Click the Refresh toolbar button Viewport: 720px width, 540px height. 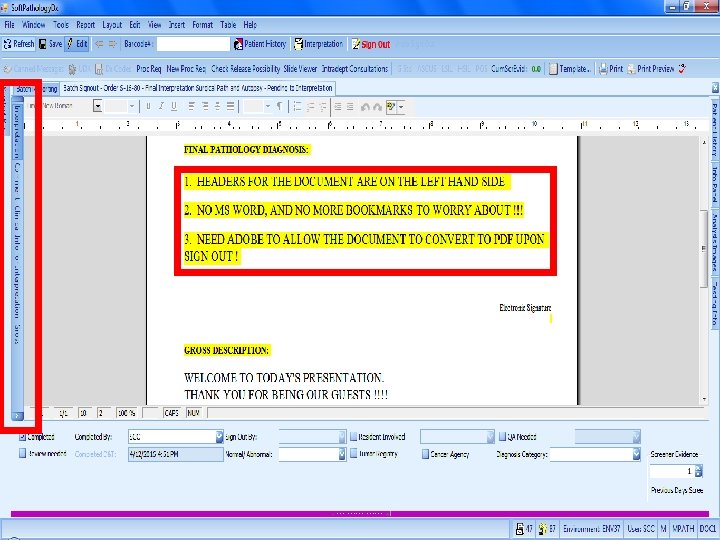(x=19, y=44)
